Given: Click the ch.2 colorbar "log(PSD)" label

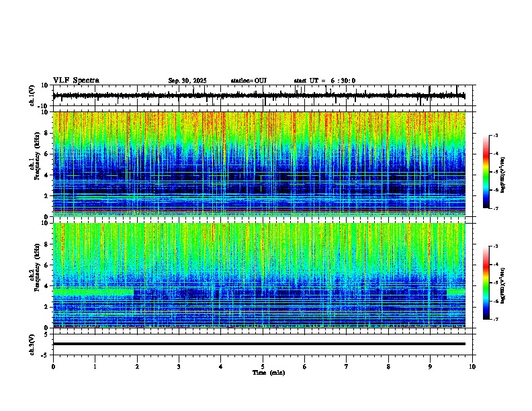Looking at the screenshot, I should [503, 285].
